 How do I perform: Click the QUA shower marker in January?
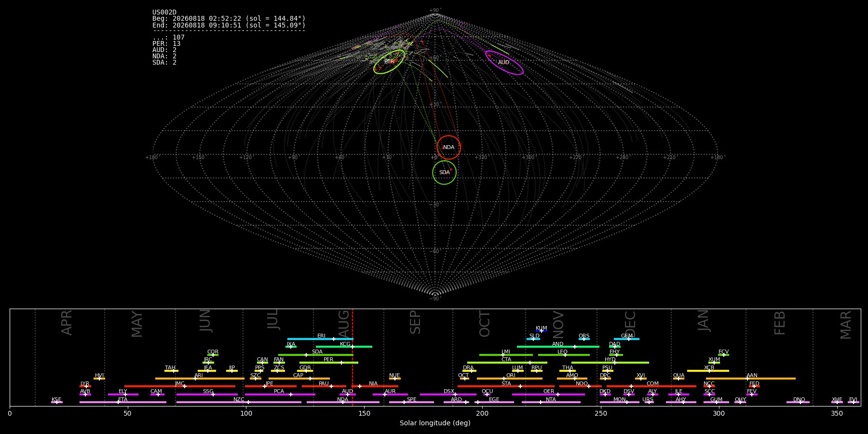678,379
